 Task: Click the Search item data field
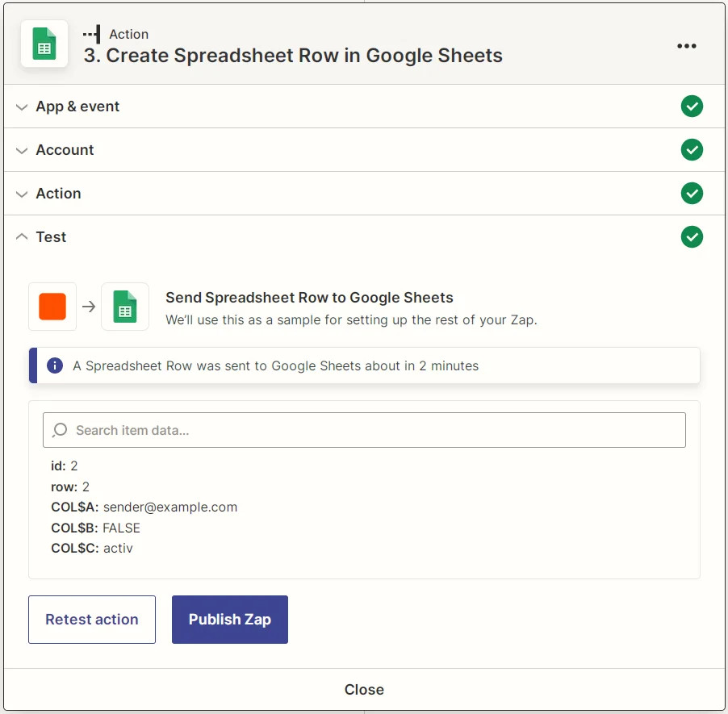tap(363, 429)
